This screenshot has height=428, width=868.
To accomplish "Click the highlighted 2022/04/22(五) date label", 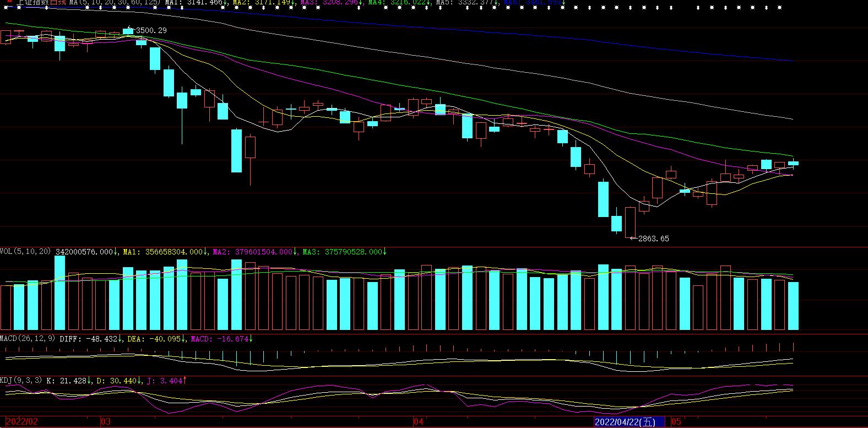I will point(629,422).
